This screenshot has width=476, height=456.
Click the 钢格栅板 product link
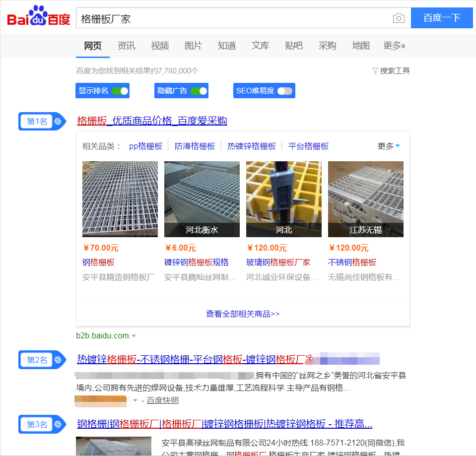(x=98, y=262)
